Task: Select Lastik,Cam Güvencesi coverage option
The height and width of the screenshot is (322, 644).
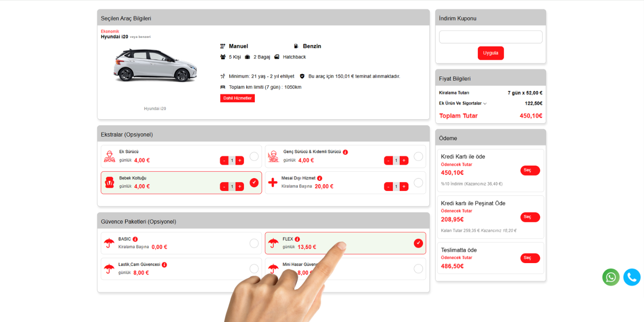Action: [x=254, y=269]
